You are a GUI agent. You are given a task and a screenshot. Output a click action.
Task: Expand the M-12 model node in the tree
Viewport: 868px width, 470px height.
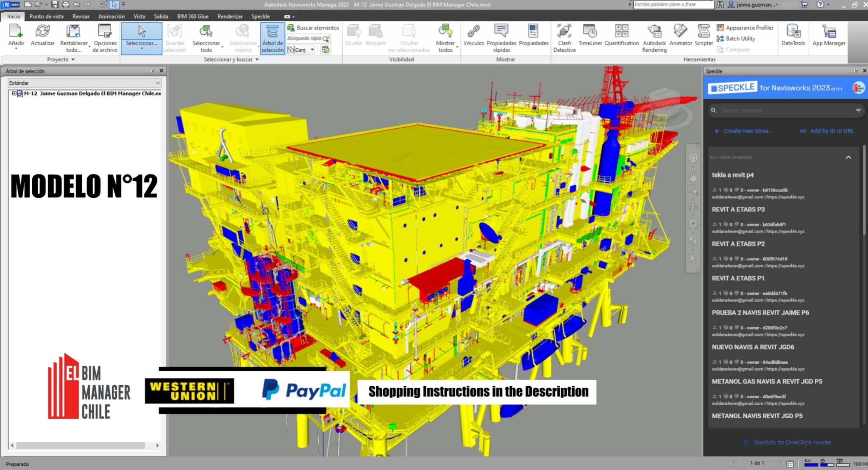pos(14,93)
